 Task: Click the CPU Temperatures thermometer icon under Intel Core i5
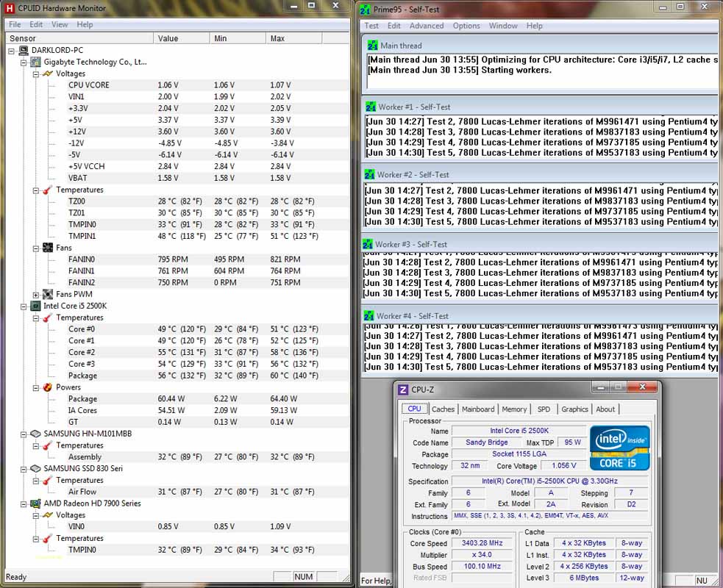click(x=48, y=318)
